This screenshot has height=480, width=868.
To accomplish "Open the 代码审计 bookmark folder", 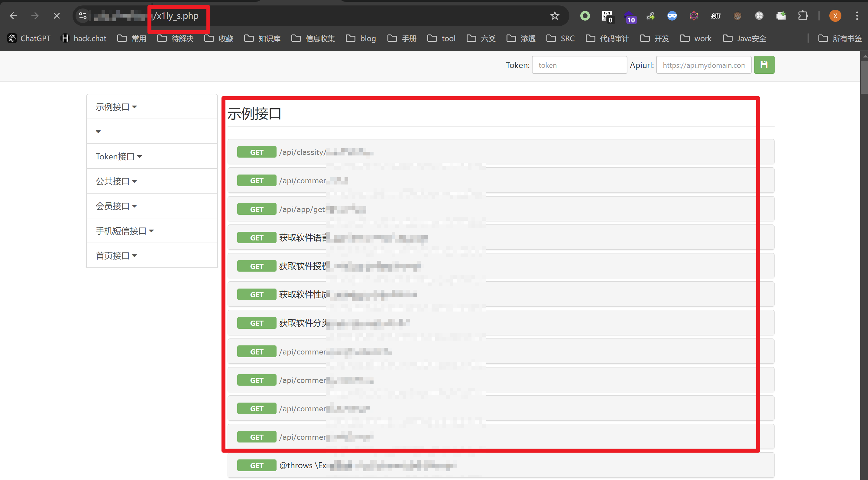I will click(607, 38).
